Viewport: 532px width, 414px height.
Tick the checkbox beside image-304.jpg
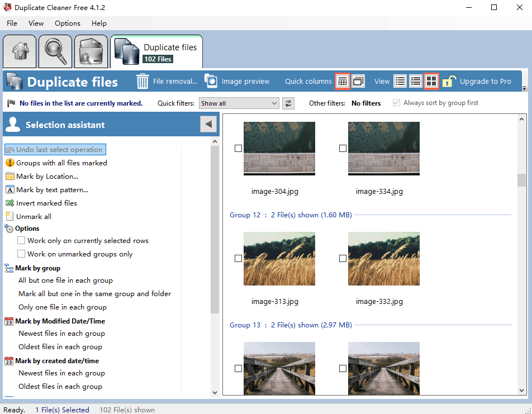[x=238, y=148]
